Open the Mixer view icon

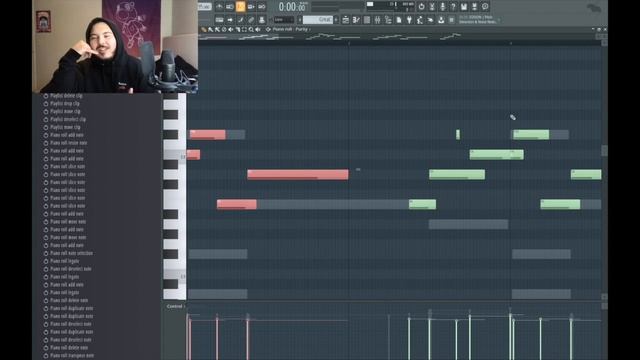coord(377,20)
